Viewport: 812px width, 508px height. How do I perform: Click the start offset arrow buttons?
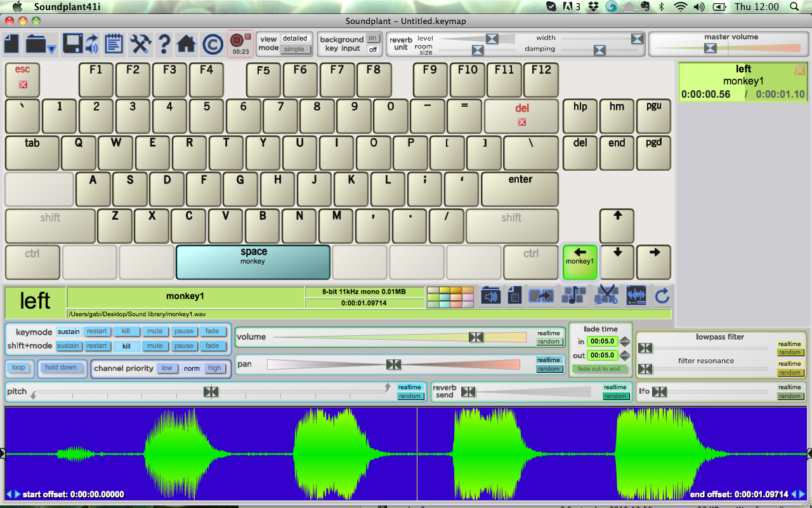(13, 494)
